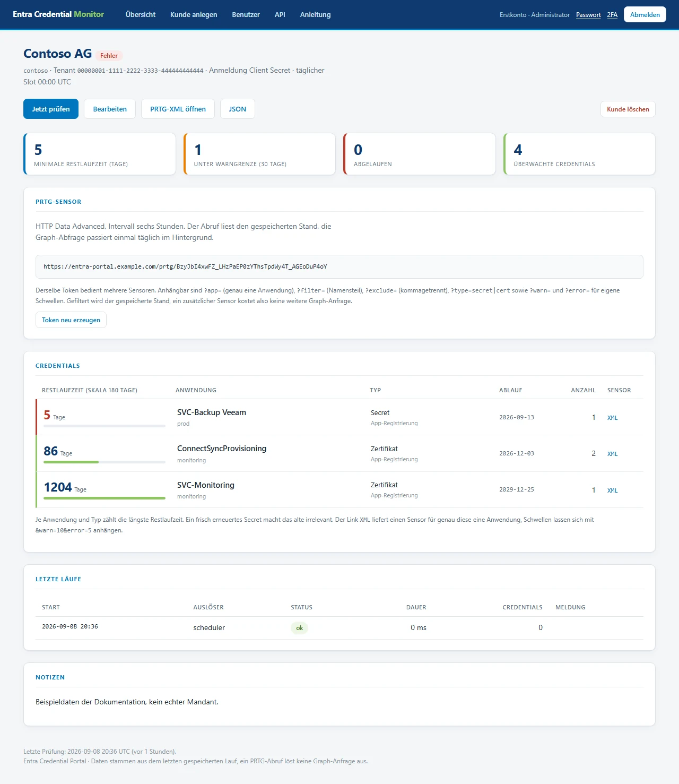Open the Anleitung page
The image size is (679, 784).
pyautogui.click(x=315, y=15)
